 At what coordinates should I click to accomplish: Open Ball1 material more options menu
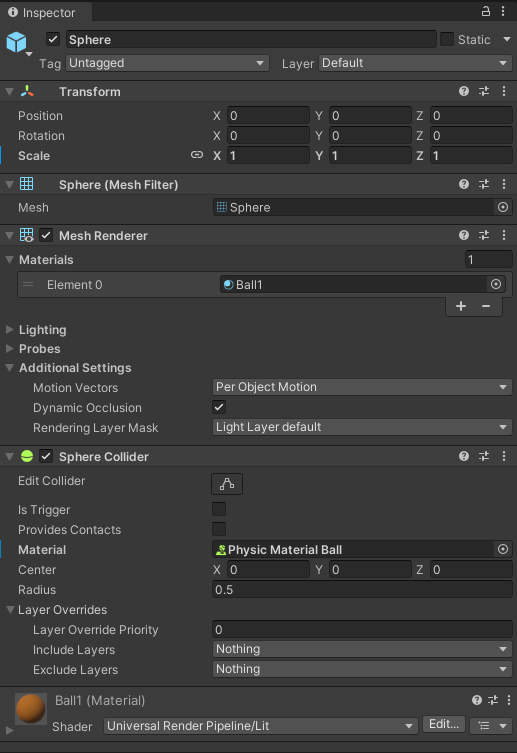click(x=509, y=700)
